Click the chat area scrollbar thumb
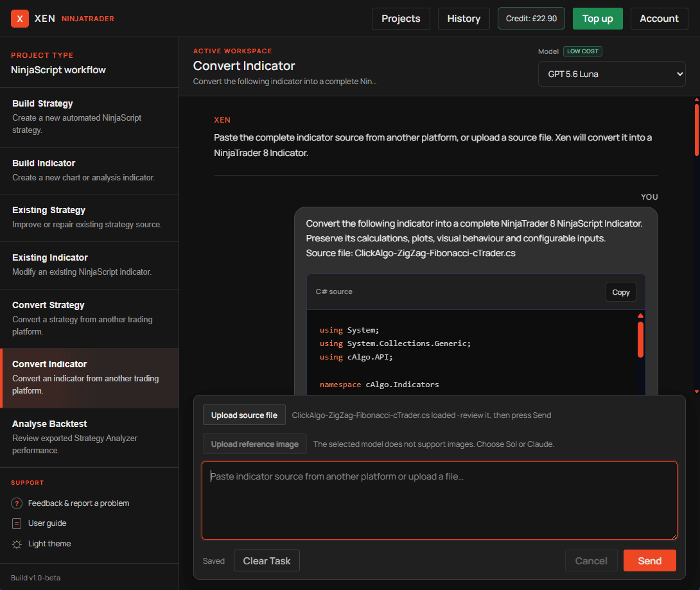This screenshot has height=590, width=700. pos(696,130)
